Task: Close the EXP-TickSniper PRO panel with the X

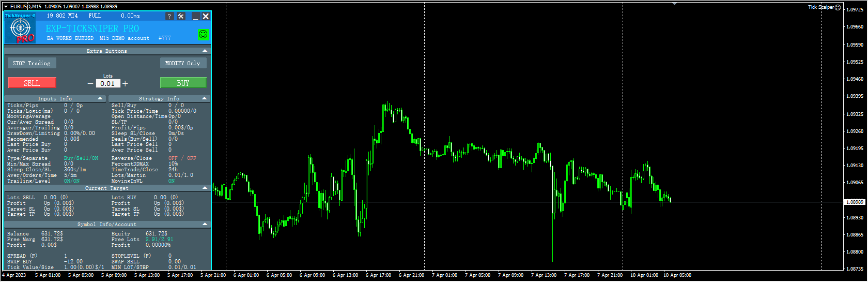Action: [x=206, y=17]
